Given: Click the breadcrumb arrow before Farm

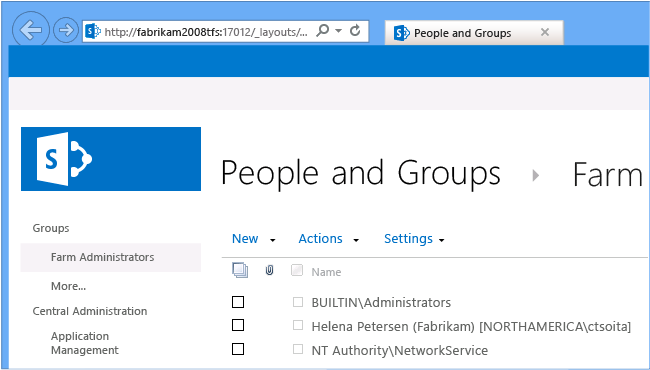Looking at the screenshot, I should [x=536, y=176].
